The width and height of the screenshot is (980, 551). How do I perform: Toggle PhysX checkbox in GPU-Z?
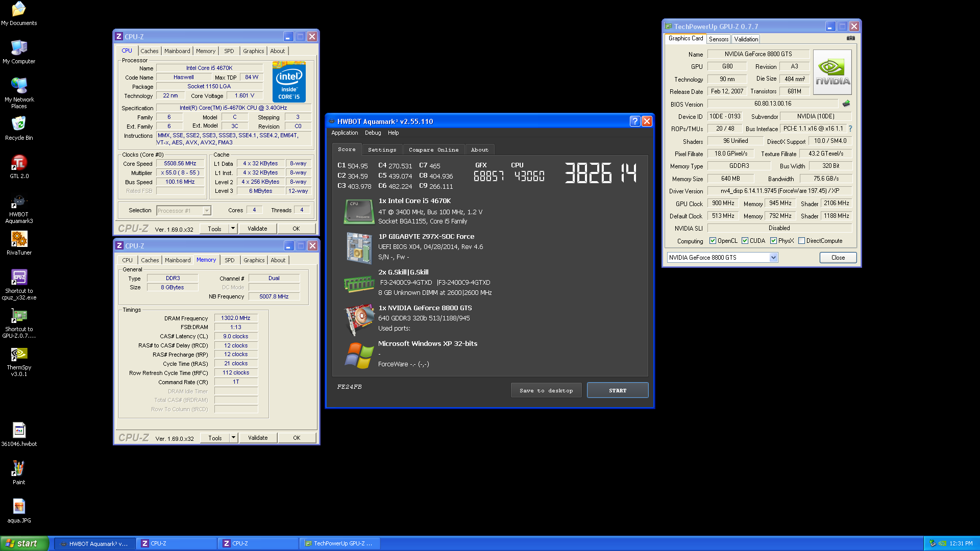773,241
